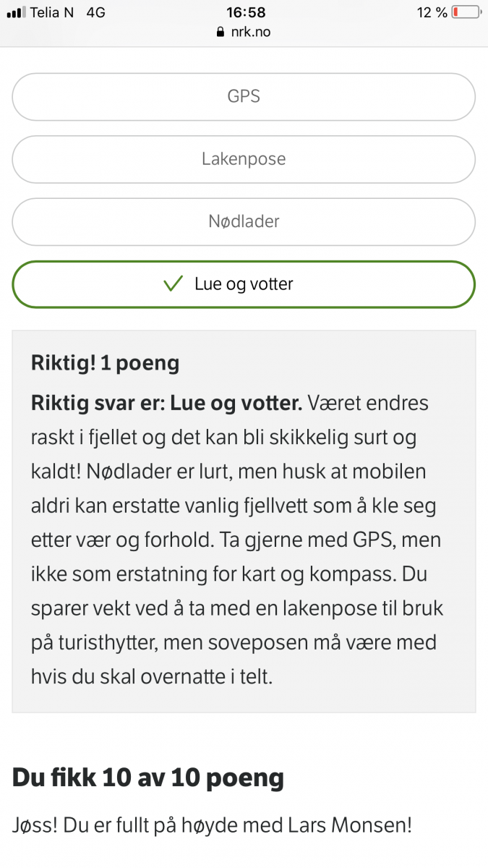Tap the grey feedback box's bottom edge
Viewport: 488px width, 868px height.
(244, 712)
